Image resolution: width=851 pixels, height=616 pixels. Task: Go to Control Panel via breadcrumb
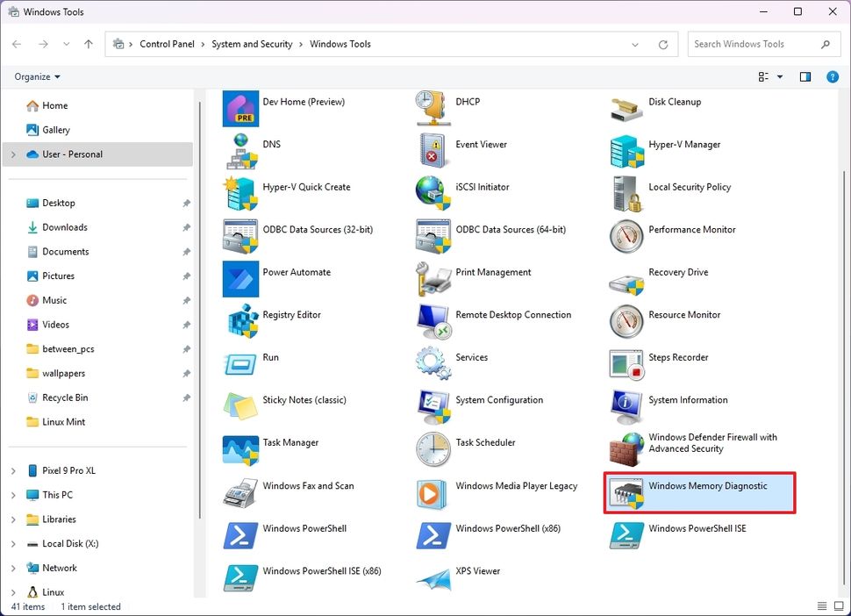point(168,44)
